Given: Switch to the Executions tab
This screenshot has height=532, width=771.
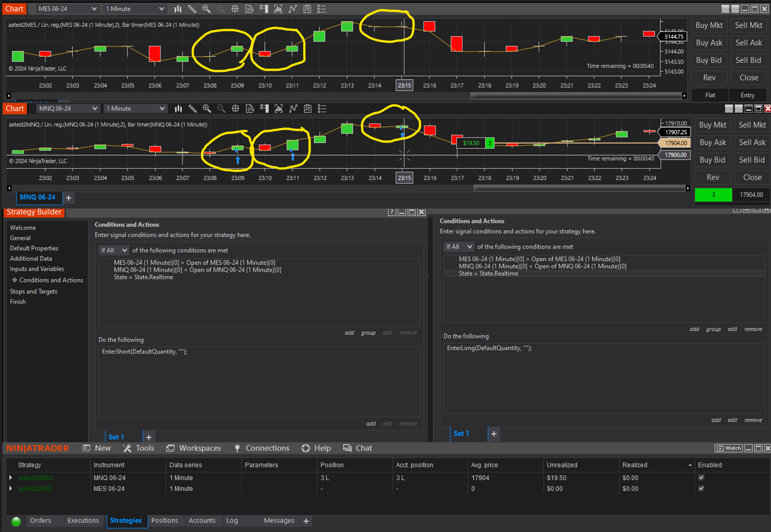Looking at the screenshot, I should tap(83, 521).
